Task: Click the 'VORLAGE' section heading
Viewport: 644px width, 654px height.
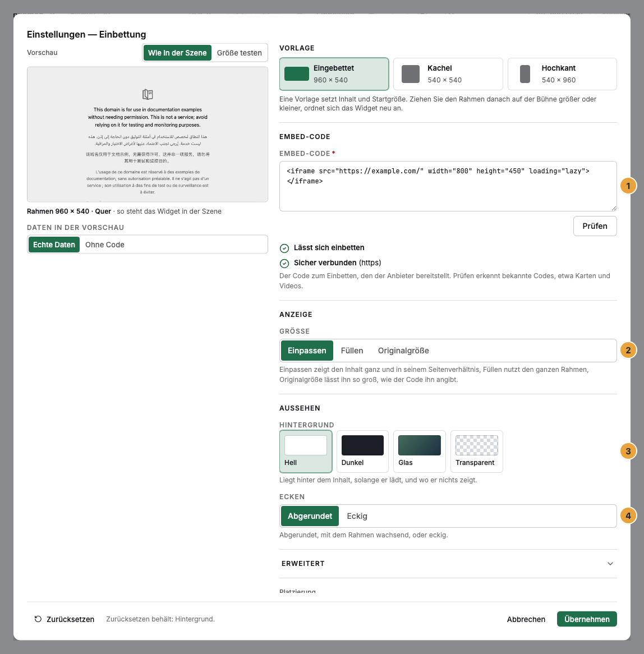Action: pos(297,48)
